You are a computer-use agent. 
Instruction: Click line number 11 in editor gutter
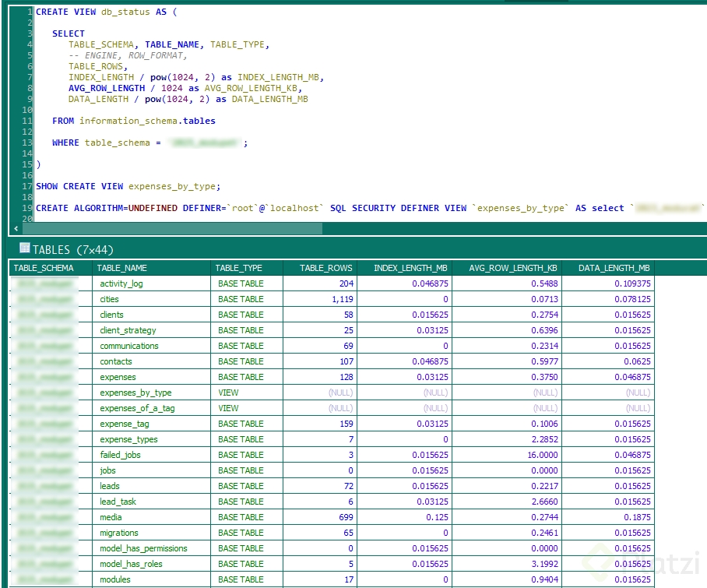click(27, 121)
